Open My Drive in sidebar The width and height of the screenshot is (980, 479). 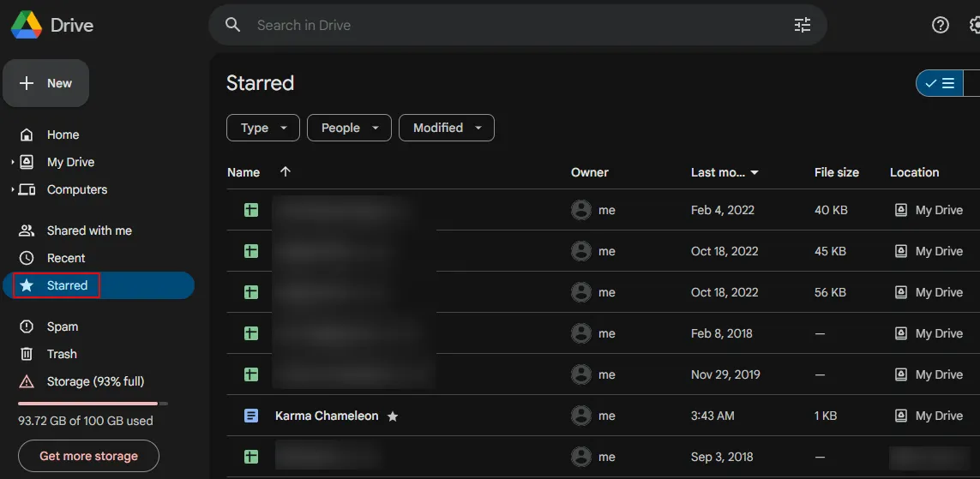(70, 162)
